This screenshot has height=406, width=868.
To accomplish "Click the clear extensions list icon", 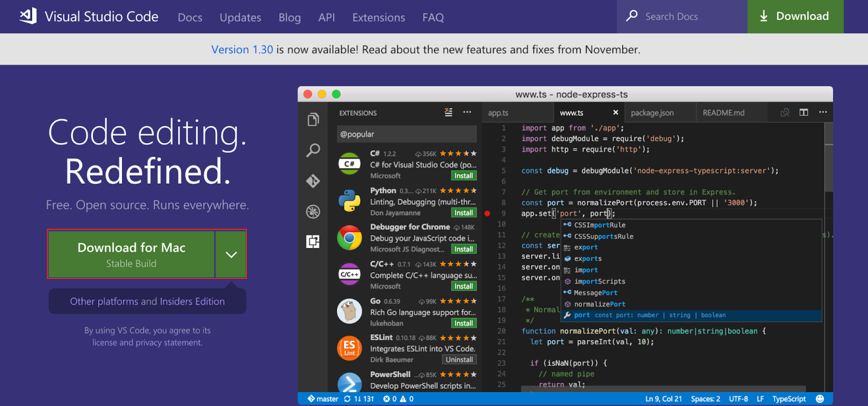I will pyautogui.click(x=448, y=112).
